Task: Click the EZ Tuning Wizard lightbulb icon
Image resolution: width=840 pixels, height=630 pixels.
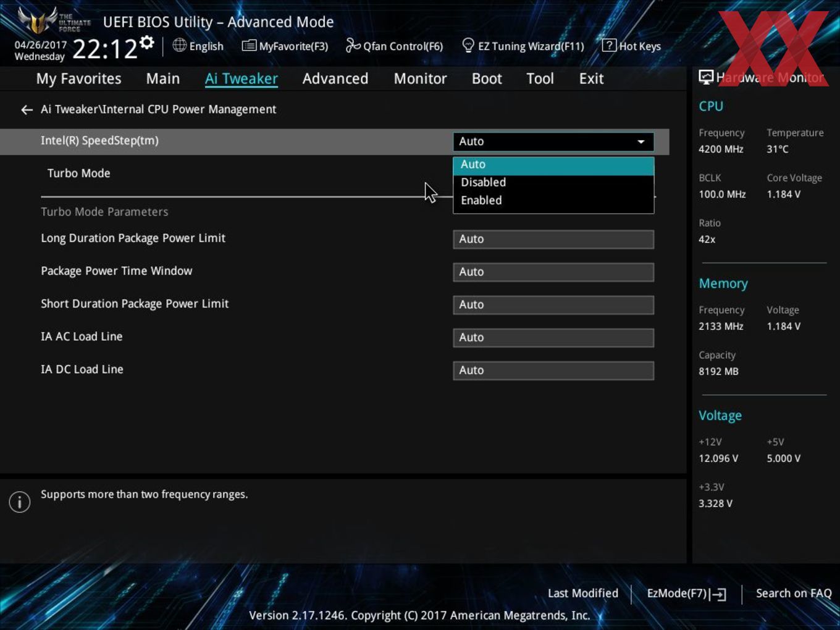Action: (468, 45)
